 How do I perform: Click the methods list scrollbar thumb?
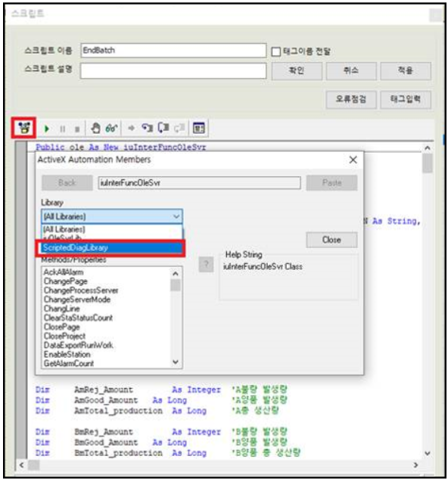pyautogui.click(x=176, y=285)
